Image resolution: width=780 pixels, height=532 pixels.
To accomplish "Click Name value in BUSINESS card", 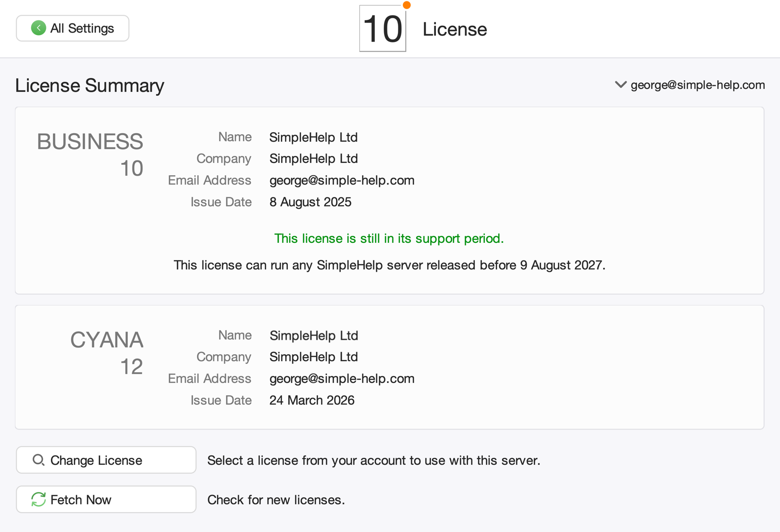I will pyautogui.click(x=313, y=137).
